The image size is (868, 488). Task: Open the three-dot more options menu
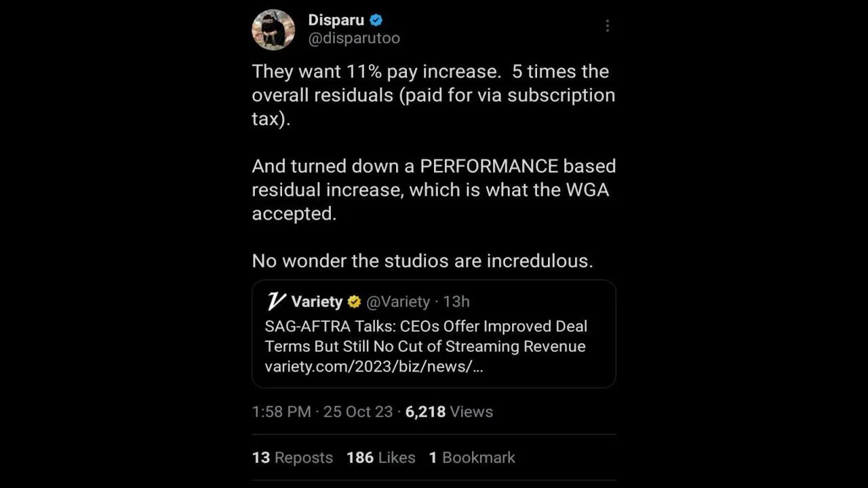pos(607,26)
